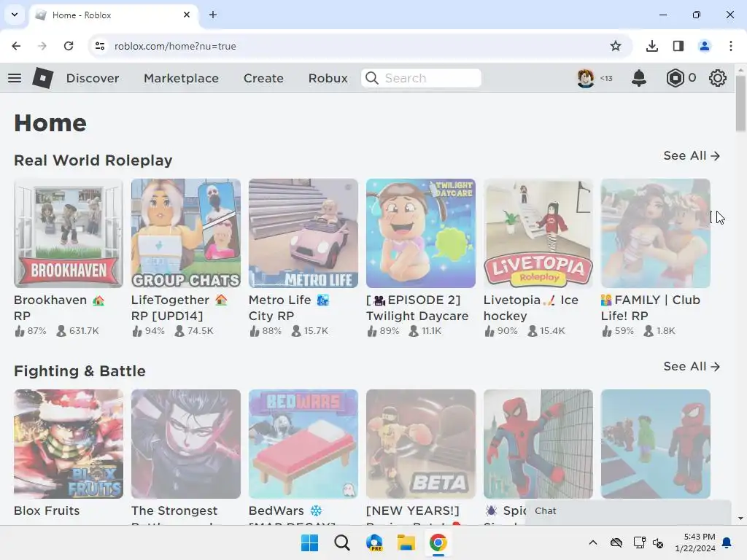
Task: Open the notifications bell in Roblox header
Action: pos(639,78)
